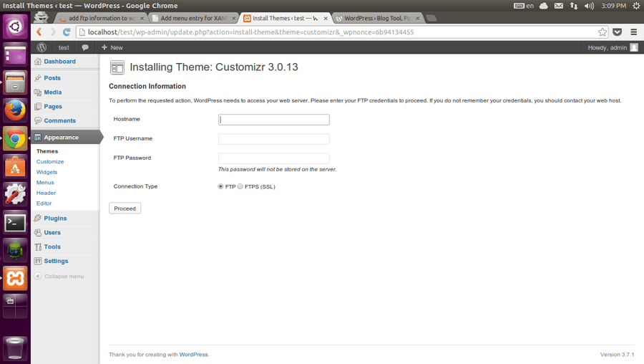
Task: Open the Terminal from the dock
Action: [x=15, y=223]
